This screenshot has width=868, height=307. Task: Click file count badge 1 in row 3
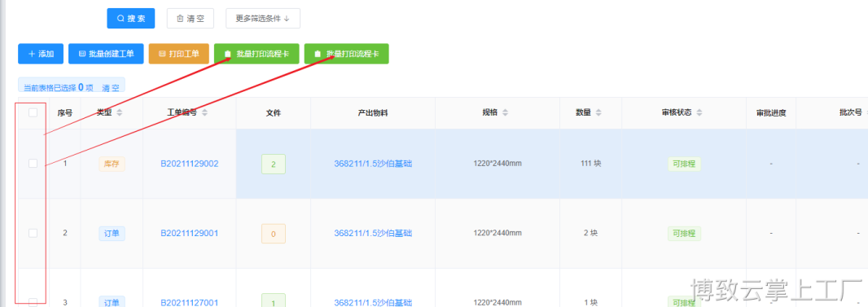click(x=274, y=300)
